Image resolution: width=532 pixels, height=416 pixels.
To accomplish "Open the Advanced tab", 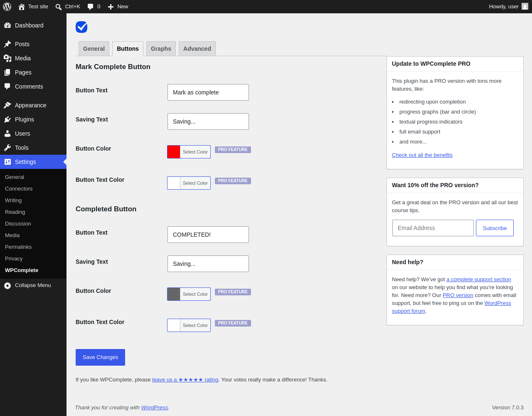I will coord(197,49).
